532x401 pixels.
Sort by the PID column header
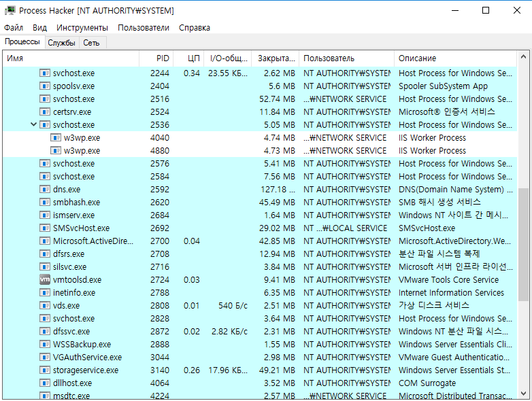point(156,58)
